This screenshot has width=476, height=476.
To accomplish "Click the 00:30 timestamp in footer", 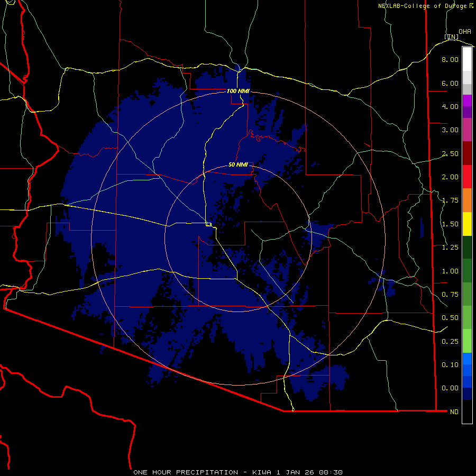I will [331, 472].
